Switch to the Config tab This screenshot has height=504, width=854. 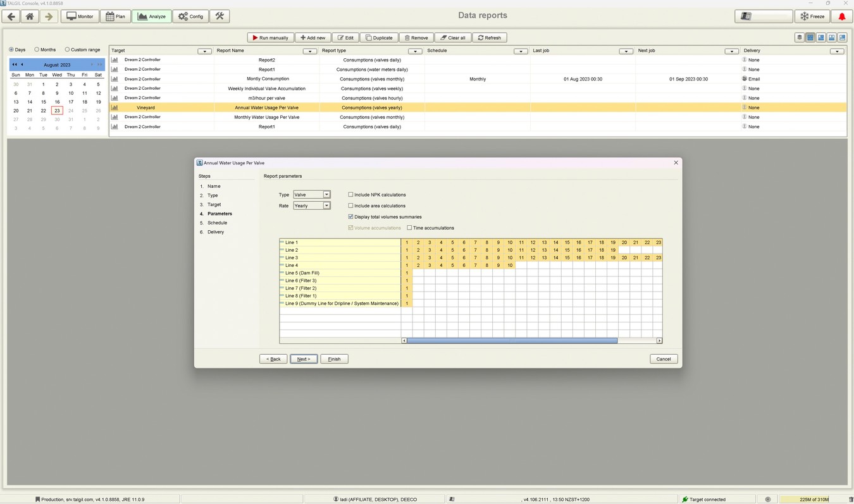pyautogui.click(x=191, y=16)
